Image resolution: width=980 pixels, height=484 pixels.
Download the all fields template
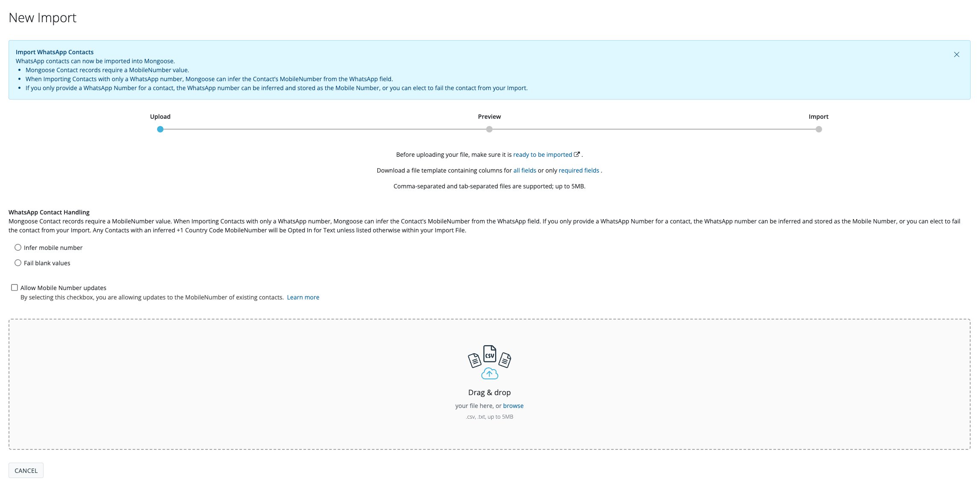click(x=525, y=170)
